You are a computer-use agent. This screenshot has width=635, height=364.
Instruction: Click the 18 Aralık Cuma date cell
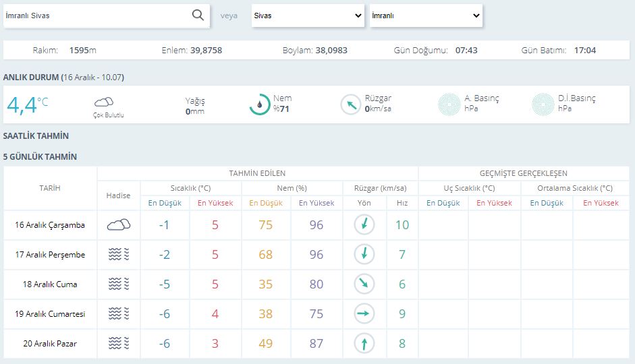point(50,284)
